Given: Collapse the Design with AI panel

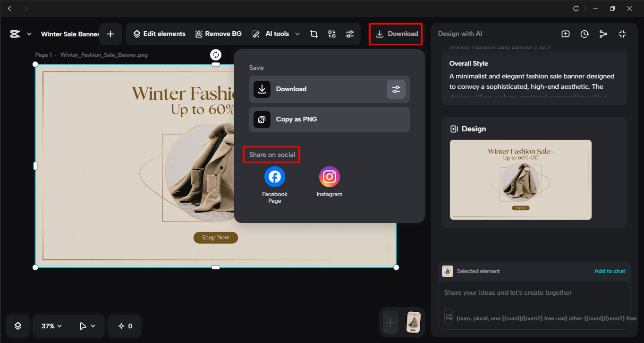Looking at the screenshot, I should point(622,34).
